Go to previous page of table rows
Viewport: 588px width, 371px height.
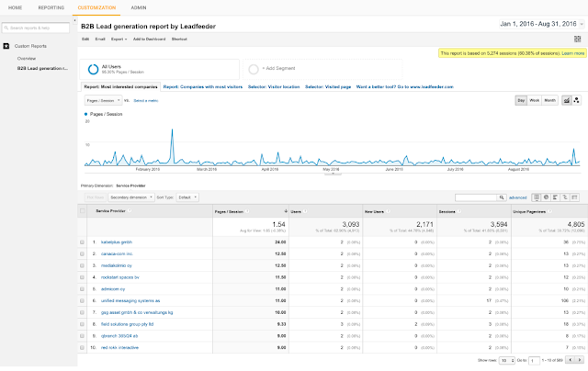[x=571, y=360]
